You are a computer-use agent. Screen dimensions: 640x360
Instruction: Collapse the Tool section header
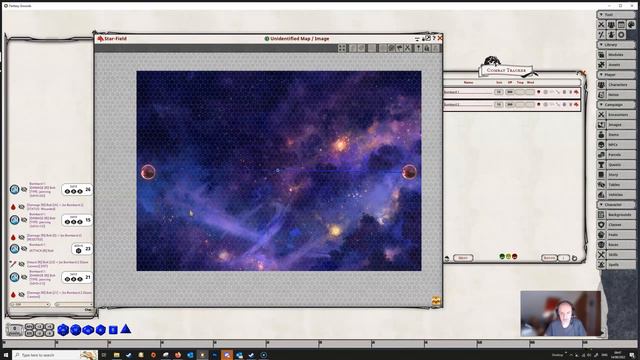pos(616,15)
